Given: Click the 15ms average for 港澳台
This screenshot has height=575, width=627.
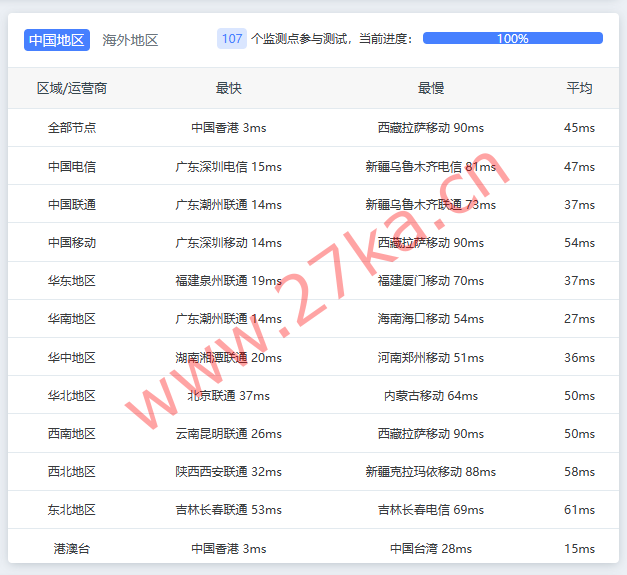Looking at the screenshot, I should [x=579, y=548].
